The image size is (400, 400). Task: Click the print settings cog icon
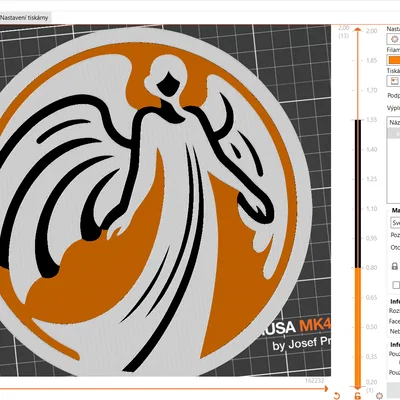[394, 39]
